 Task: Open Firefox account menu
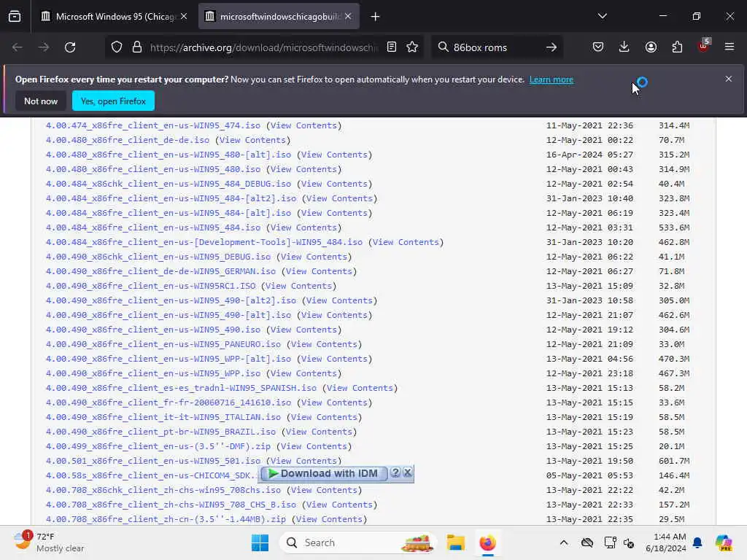(x=651, y=47)
